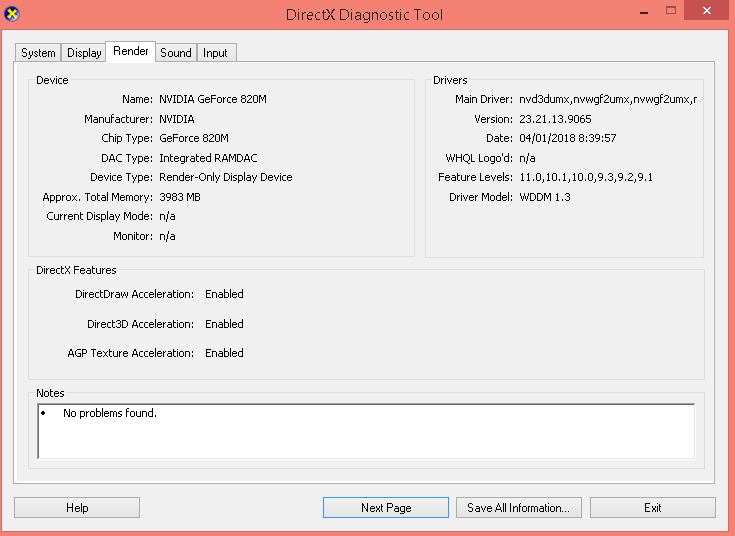Click the Manufacturer value 'NVIDIA'
The width and height of the screenshot is (735, 536).
coord(177,119)
